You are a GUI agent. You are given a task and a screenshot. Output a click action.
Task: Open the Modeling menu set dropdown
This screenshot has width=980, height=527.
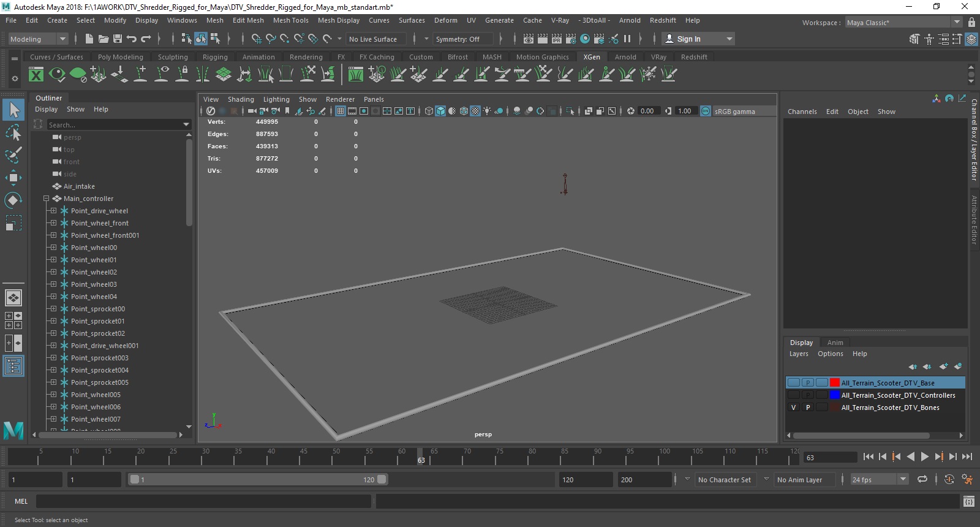pos(38,39)
